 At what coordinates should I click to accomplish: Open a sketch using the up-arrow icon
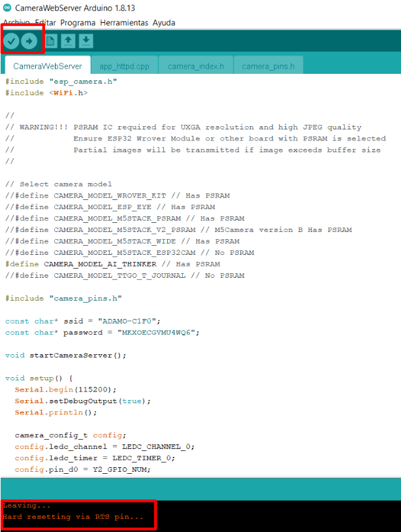point(68,41)
